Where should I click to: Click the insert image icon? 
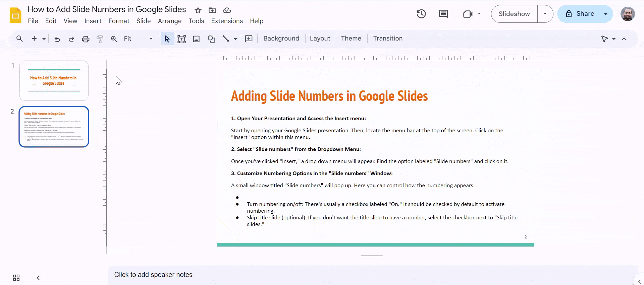click(196, 39)
